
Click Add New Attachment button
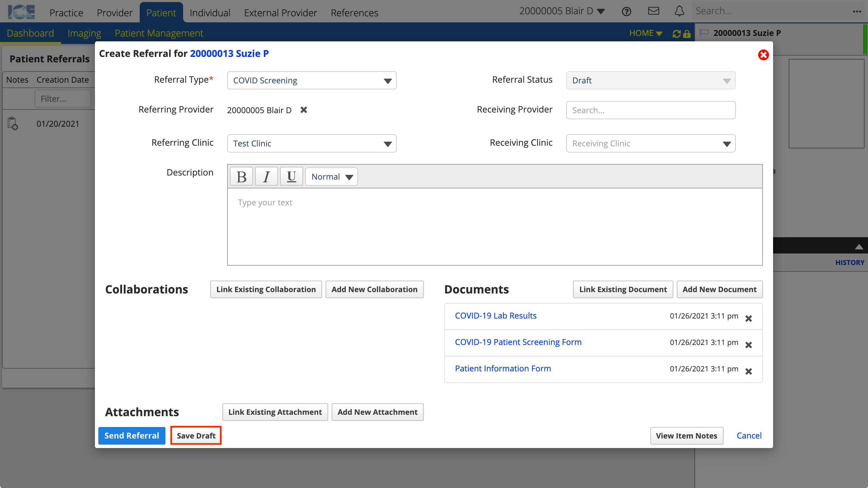coord(377,412)
